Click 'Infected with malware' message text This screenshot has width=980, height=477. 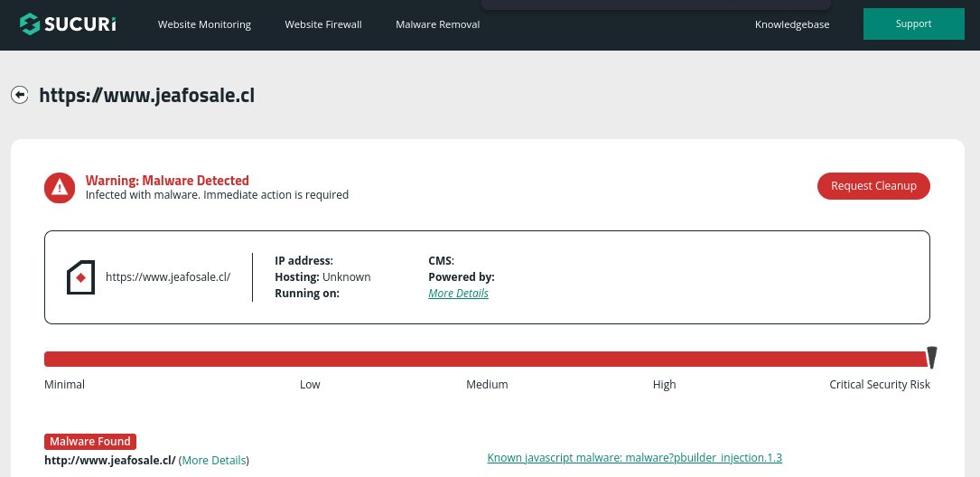pos(217,194)
